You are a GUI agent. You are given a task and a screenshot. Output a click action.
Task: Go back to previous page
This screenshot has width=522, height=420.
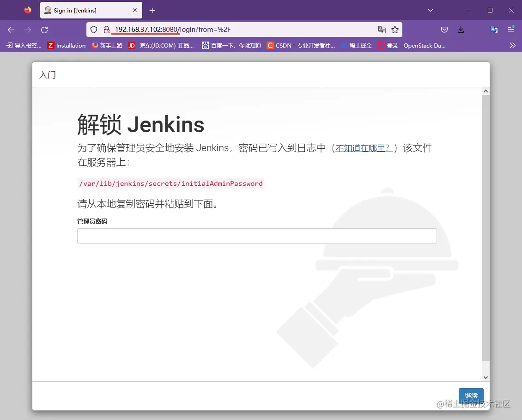coord(11,30)
